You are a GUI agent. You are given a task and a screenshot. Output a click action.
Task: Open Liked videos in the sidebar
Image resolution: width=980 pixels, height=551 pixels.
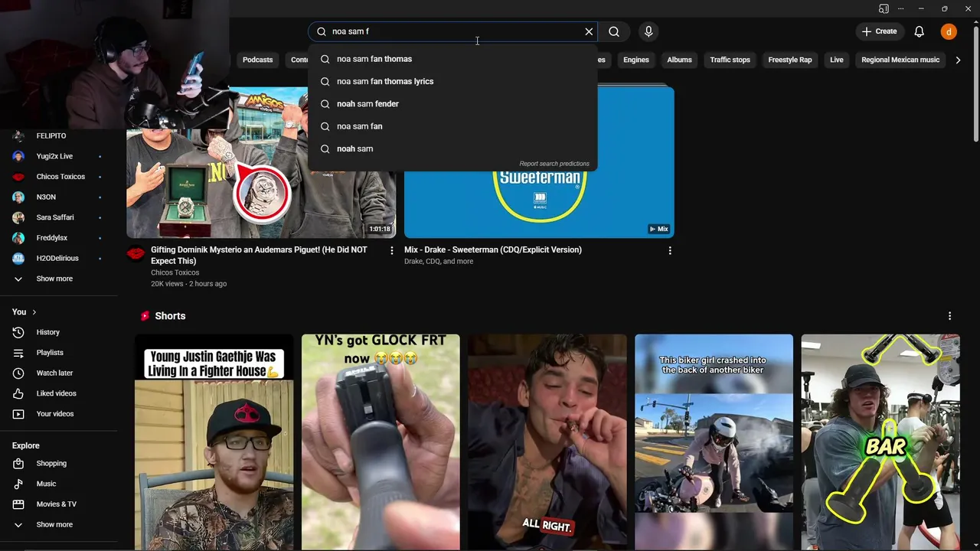click(58, 393)
